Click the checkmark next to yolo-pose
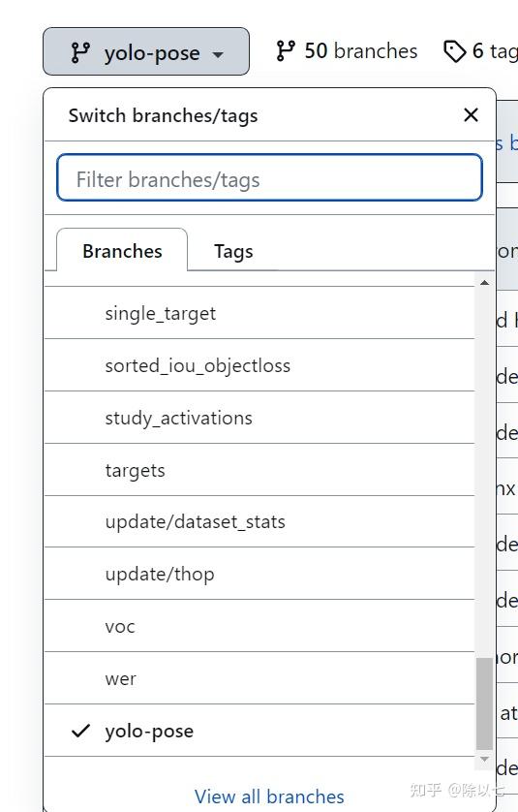The height and width of the screenshot is (812, 518). 80,731
